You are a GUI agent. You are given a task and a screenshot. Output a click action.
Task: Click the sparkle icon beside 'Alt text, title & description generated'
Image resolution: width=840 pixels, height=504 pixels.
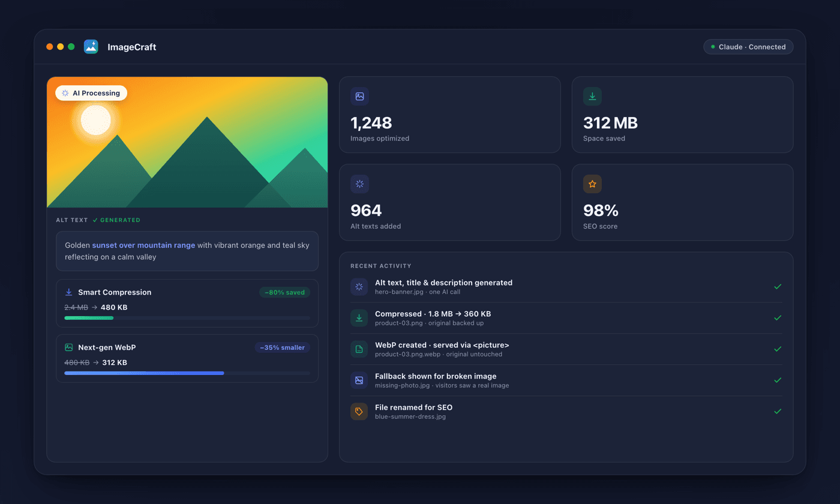[x=359, y=287]
